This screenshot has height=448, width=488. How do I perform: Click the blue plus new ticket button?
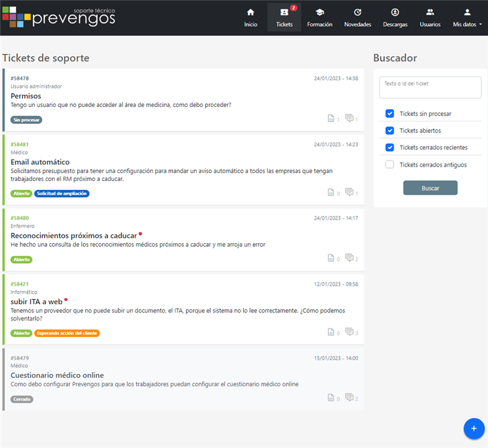click(x=474, y=429)
